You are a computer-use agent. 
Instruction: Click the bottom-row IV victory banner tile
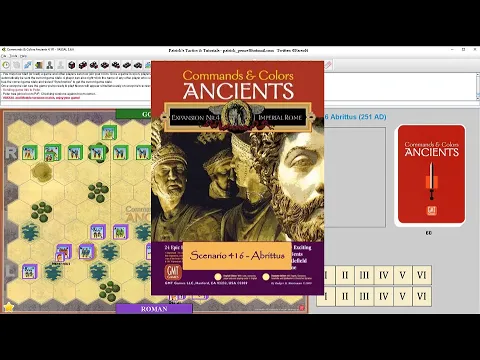coord(383,296)
